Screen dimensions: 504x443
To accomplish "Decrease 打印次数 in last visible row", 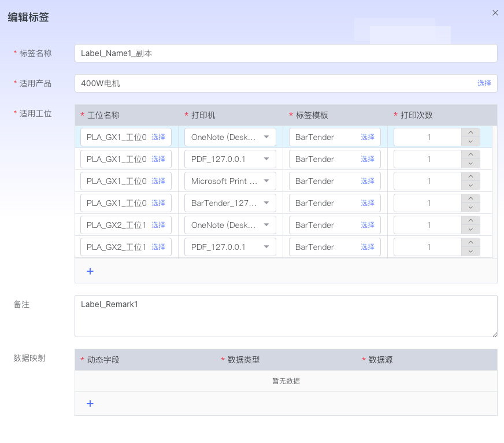I will (x=470, y=252).
